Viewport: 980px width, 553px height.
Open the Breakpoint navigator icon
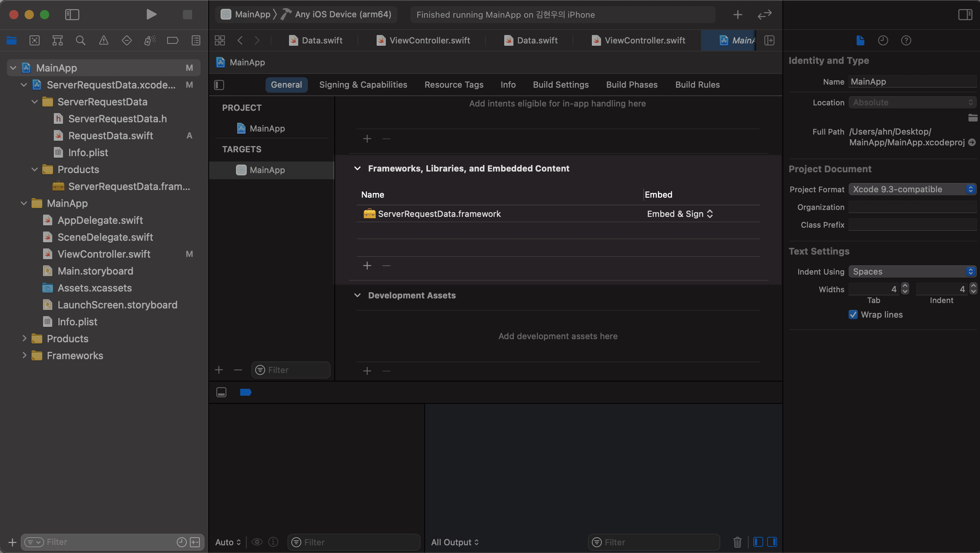tap(173, 40)
